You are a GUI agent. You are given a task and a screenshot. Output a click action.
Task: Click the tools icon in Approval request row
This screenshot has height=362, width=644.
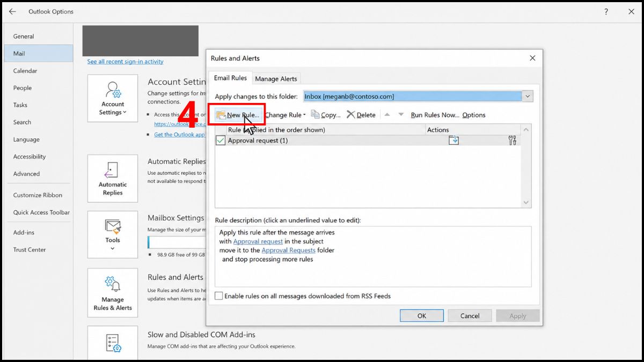pos(512,141)
